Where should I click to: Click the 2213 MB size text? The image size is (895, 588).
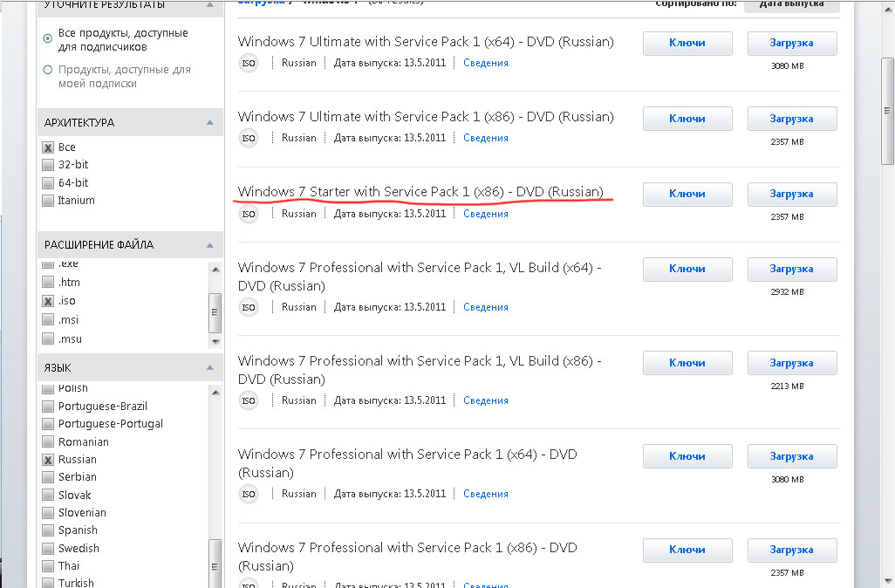coord(787,386)
